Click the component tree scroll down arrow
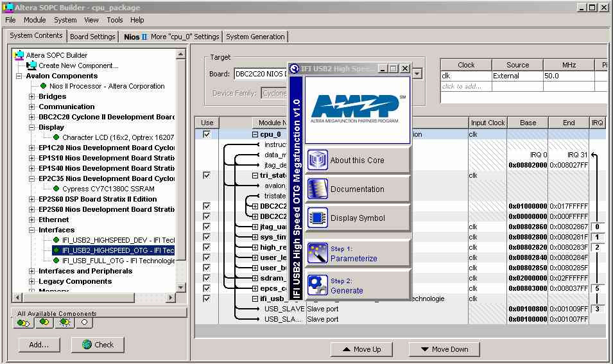This screenshot has height=364, width=613. 180,288
